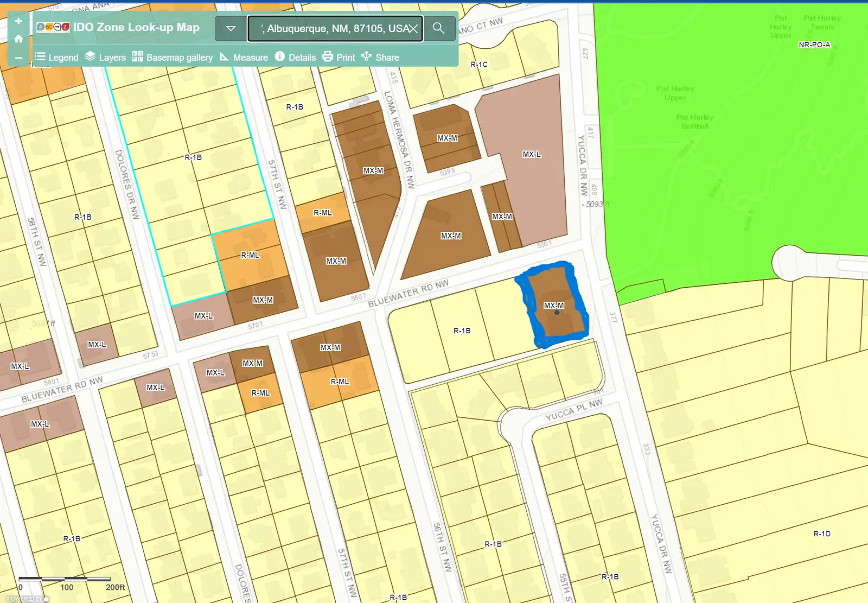The height and width of the screenshot is (603, 868).
Task: Run the address search magnifier
Action: (x=438, y=28)
